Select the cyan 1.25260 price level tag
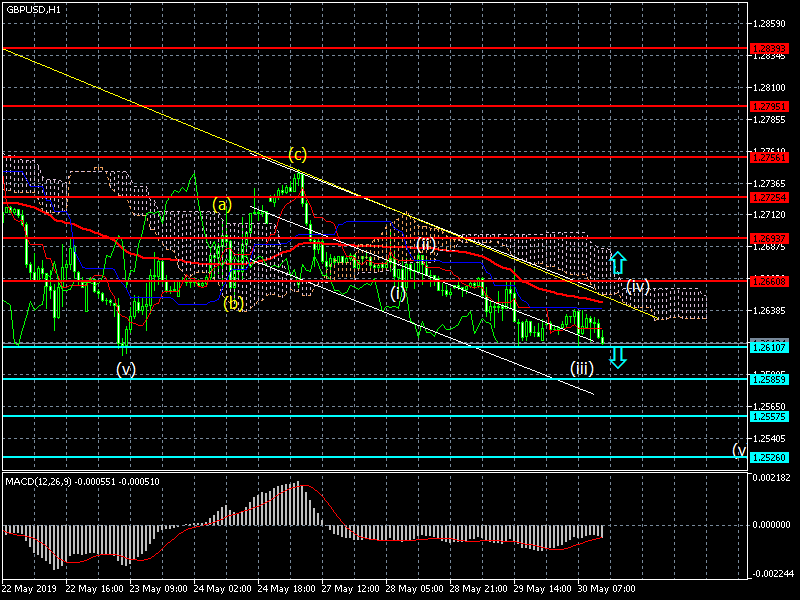 click(771, 457)
